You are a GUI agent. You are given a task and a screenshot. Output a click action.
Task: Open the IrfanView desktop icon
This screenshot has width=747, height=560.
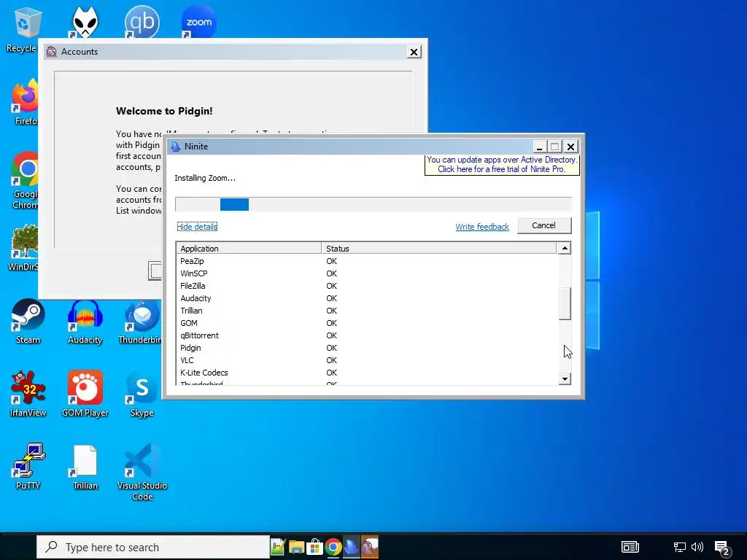point(28,393)
